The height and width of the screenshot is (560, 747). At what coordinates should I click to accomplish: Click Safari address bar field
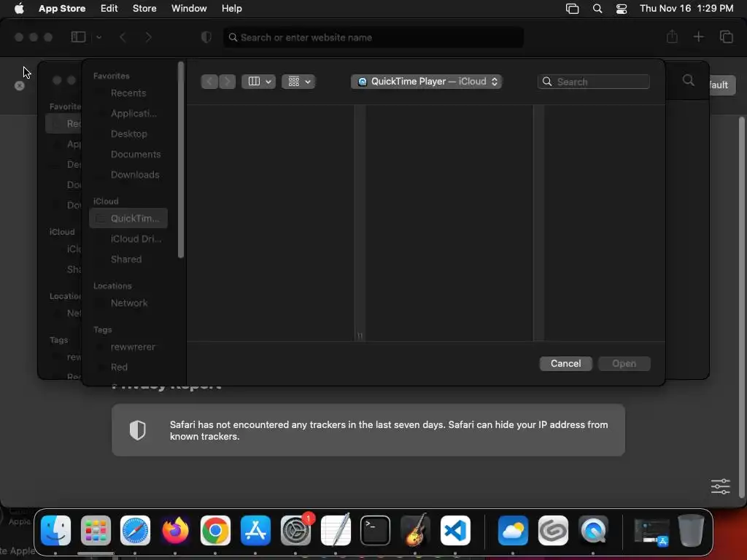[373, 37]
